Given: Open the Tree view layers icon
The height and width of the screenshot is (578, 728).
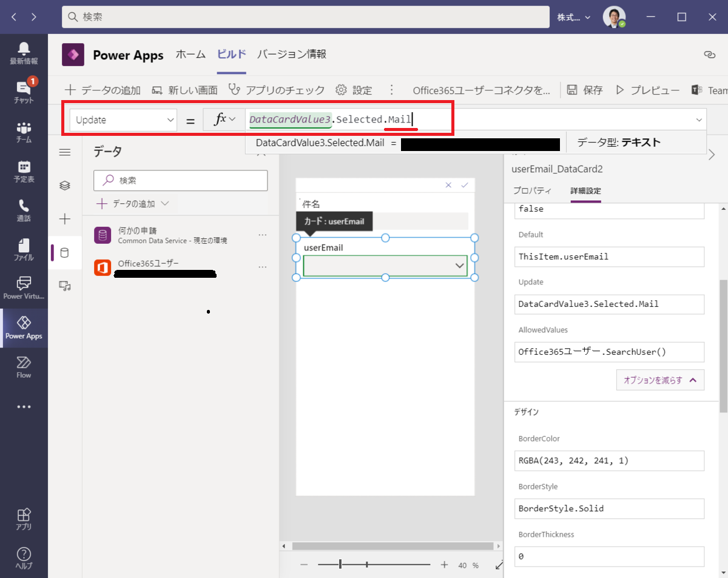Looking at the screenshot, I should pos(65,186).
